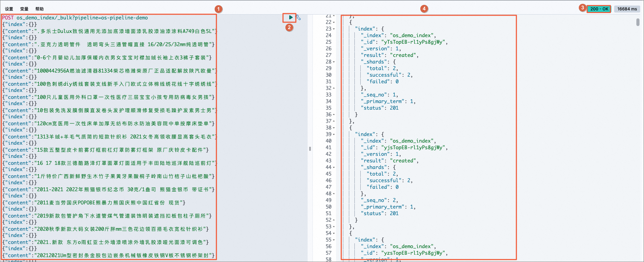Open the 帮助 menu
The width and height of the screenshot is (644, 262).
[x=40, y=9]
